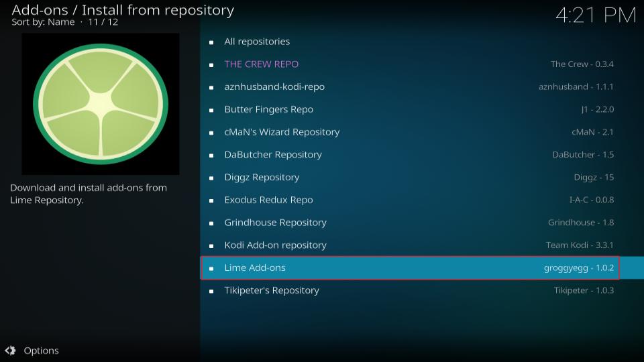Image resolution: width=644 pixels, height=362 pixels.
Task: Click 'The Crew - 0.3.4' version text
Action: pos(582,64)
